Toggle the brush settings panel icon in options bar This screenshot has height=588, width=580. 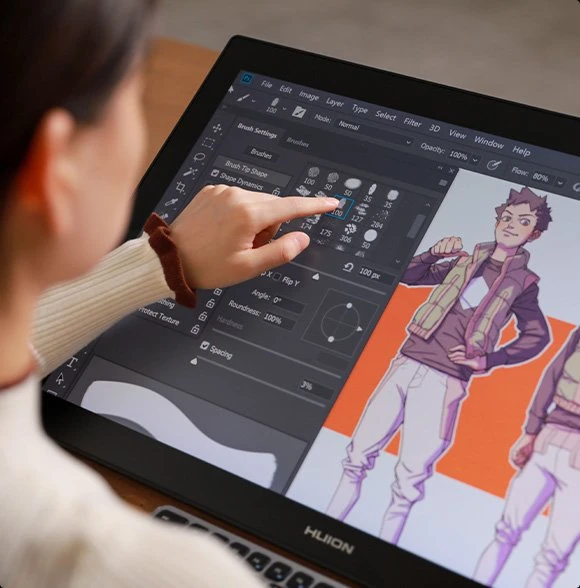(x=298, y=112)
